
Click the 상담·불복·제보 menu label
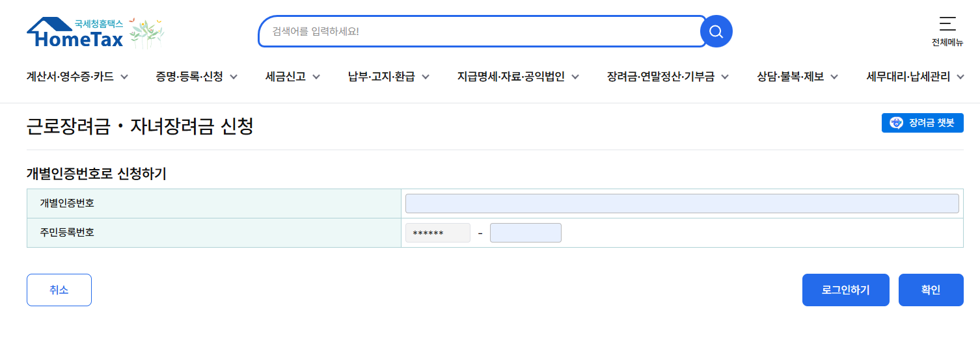pyautogui.click(x=790, y=77)
